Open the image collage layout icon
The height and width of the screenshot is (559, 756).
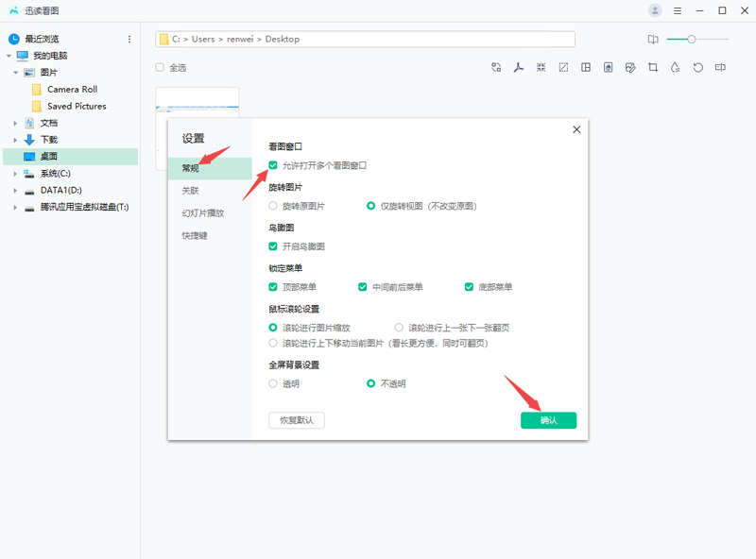tap(585, 68)
